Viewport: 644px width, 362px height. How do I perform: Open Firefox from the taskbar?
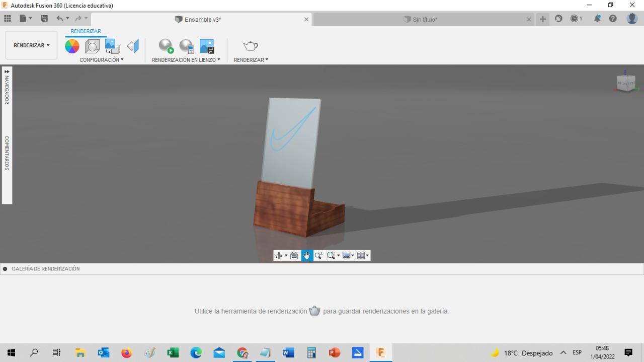pos(126,353)
